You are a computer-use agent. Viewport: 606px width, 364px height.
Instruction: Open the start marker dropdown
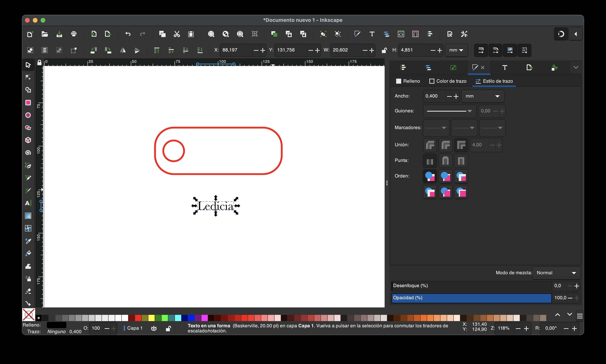pos(436,128)
